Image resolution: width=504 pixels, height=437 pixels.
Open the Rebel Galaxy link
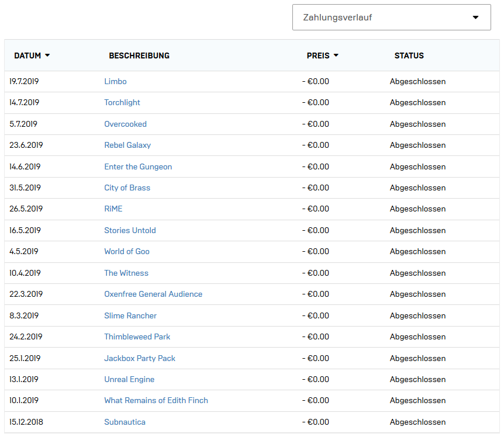(x=127, y=145)
